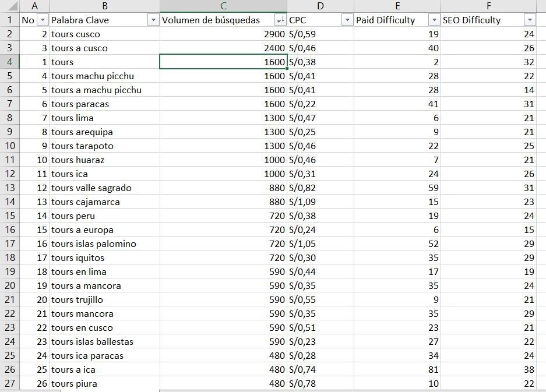The height and width of the screenshot is (392, 546).
Task: Open Volumen de búsquedas sort filter dropdown
Action: tap(280, 20)
